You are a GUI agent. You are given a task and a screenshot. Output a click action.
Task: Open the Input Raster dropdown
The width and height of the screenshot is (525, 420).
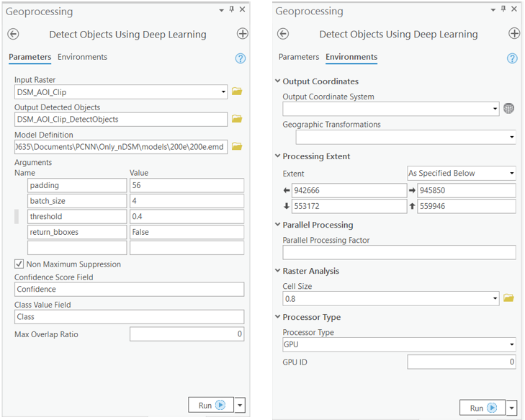click(x=224, y=92)
